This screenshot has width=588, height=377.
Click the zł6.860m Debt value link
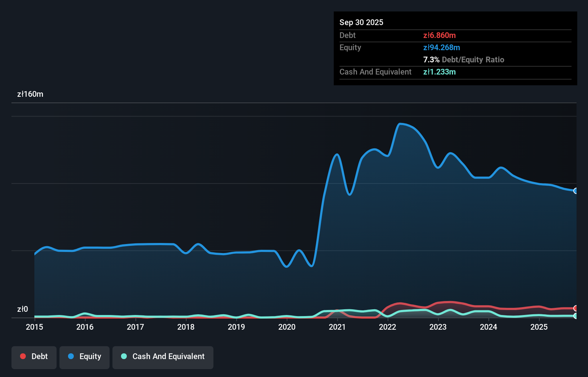tap(439, 35)
